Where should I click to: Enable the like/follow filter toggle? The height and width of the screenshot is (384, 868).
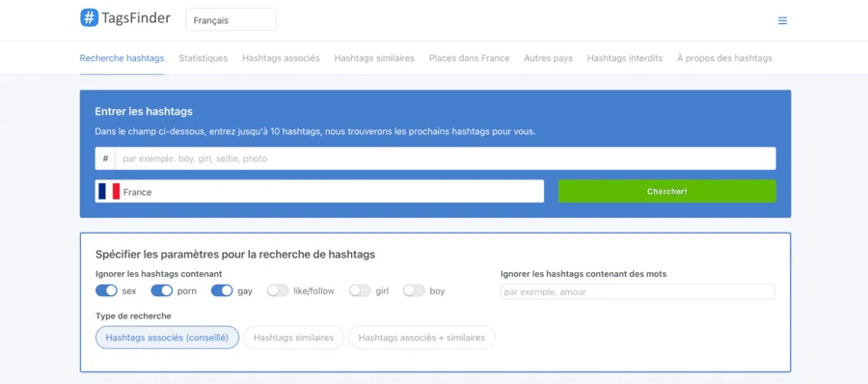click(278, 291)
